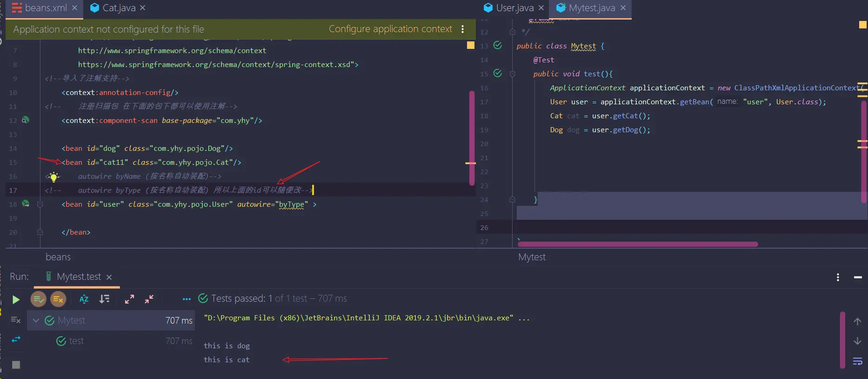Screen dimensions: 868x379
Task: Jump to next occurrence with down arrow in console
Action: pyautogui.click(x=857, y=341)
